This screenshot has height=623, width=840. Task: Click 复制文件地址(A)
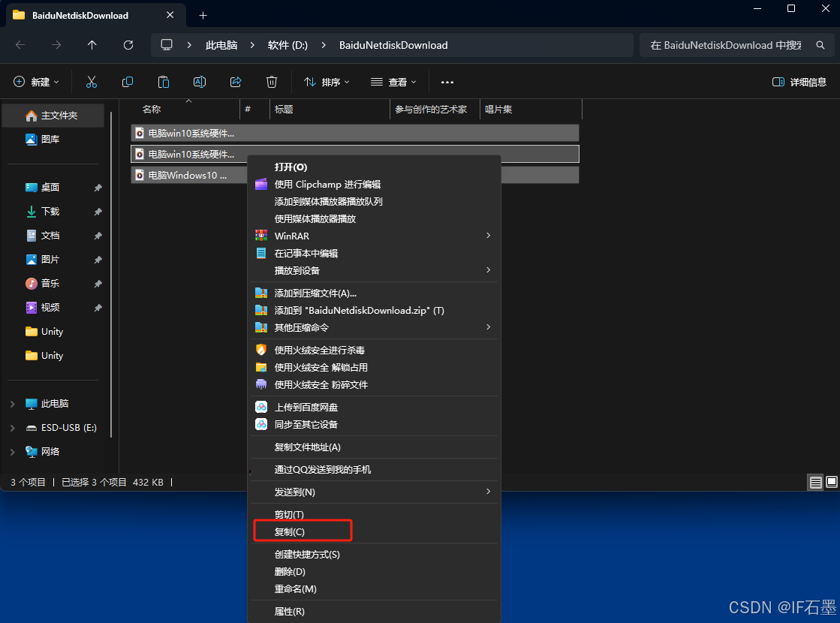[x=374, y=447]
